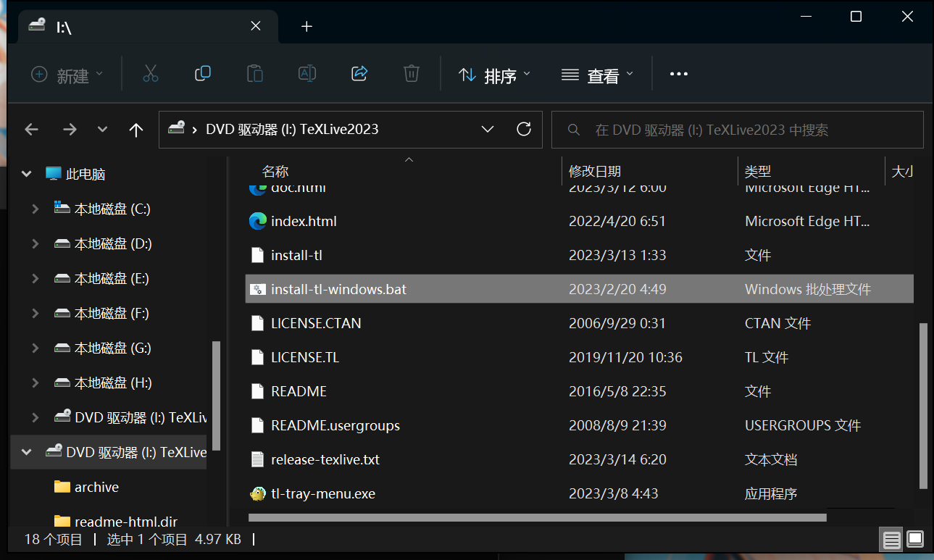934x560 pixels.
Task: Open a new tab with the plus button
Action: [307, 26]
